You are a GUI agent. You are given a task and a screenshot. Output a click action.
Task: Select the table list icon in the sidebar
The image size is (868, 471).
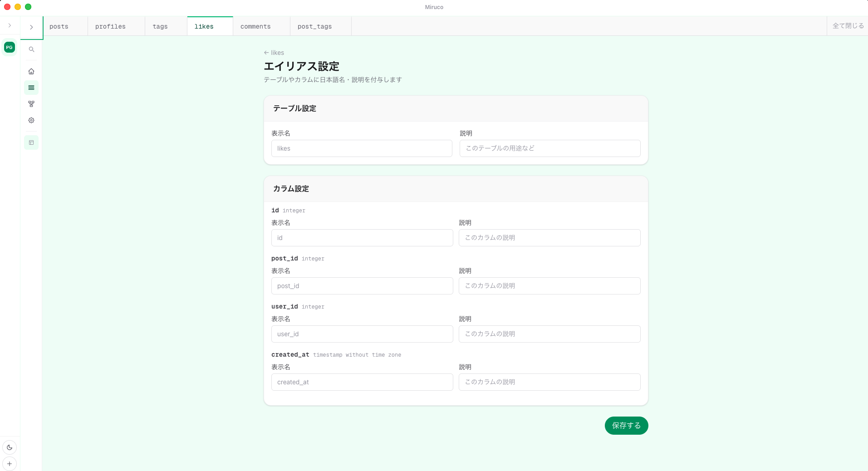[x=31, y=88]
